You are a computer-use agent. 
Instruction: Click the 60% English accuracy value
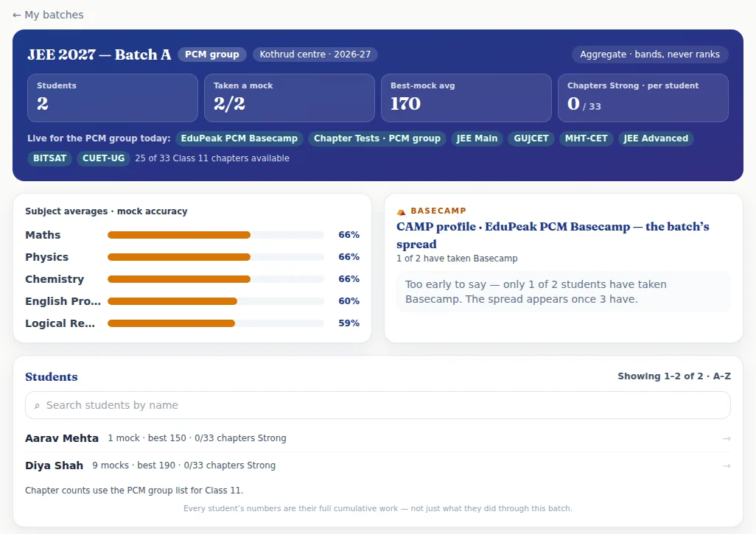coord(349,301)
